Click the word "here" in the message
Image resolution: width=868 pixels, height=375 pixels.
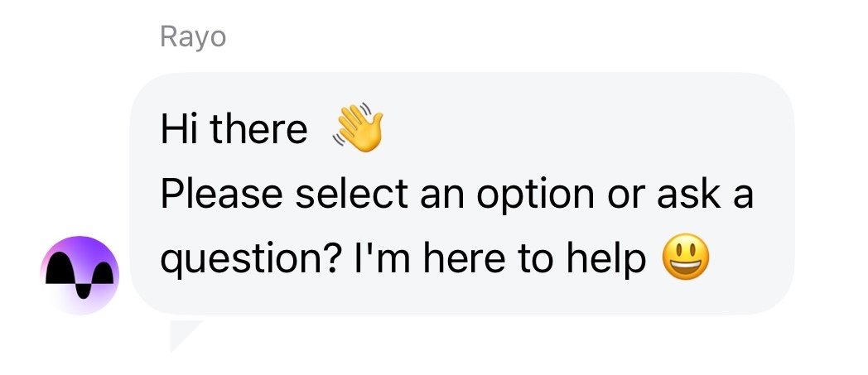[456, 260]
